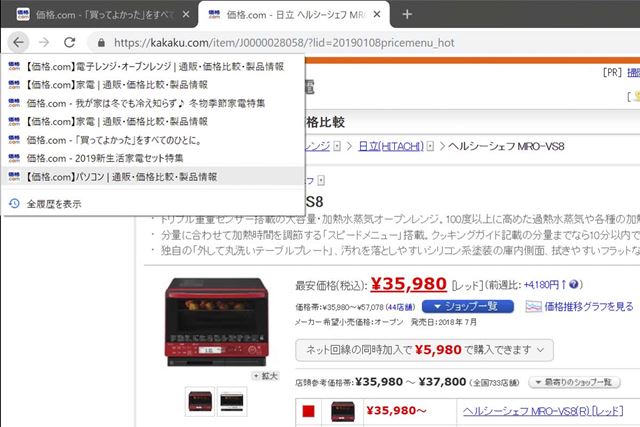Click the main red microwave oven product image
Viewport: 640px width, 427px height.
[x=217, y=322]
